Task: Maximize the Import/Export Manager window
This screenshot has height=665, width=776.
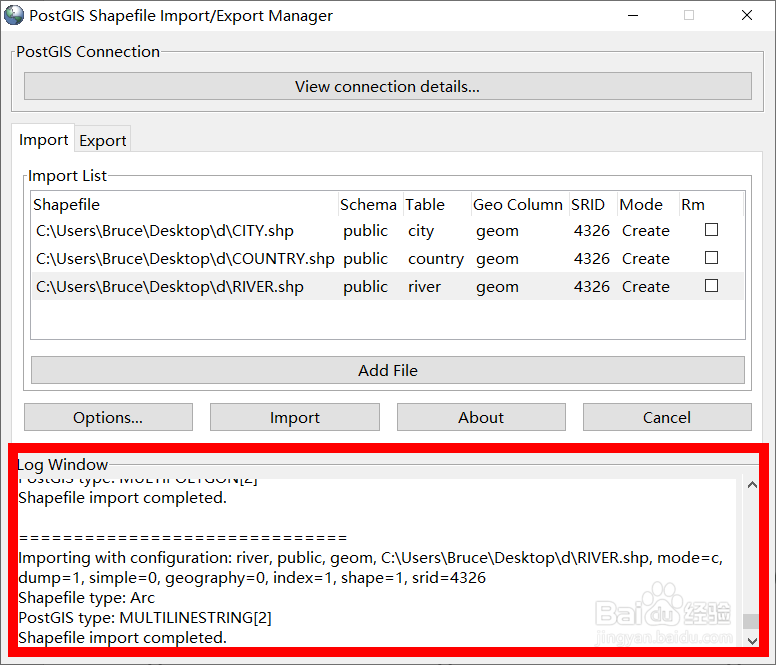Action: (x=689, y=16)
